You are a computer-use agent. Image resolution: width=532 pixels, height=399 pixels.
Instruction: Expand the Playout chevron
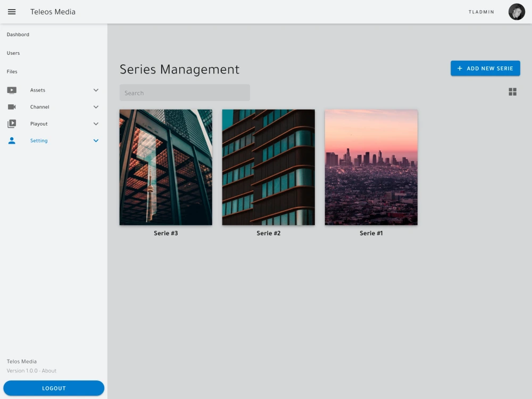pyautogui.click(x=96, y=124)
